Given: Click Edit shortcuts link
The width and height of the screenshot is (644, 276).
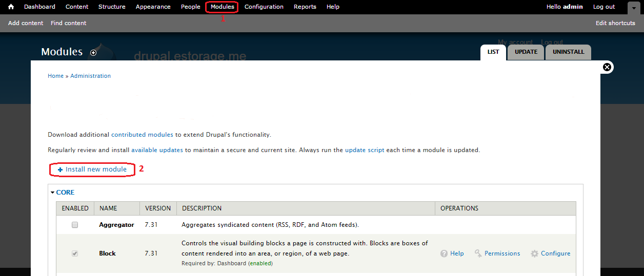Looking at the screenshot, I should coord(615,23).
